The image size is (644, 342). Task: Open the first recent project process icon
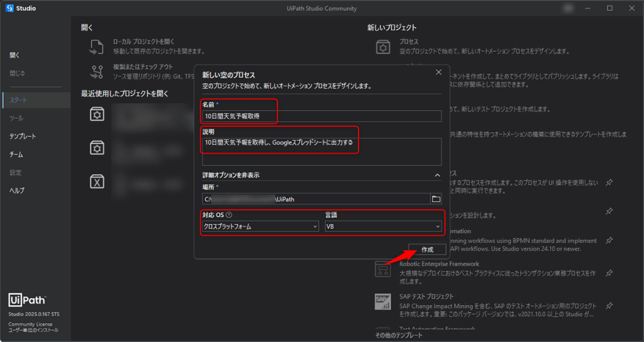coord(97,114)
